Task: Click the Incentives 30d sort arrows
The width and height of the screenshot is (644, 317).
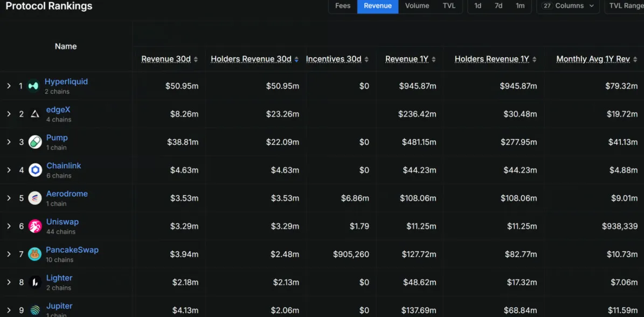Action: (366, 59)
